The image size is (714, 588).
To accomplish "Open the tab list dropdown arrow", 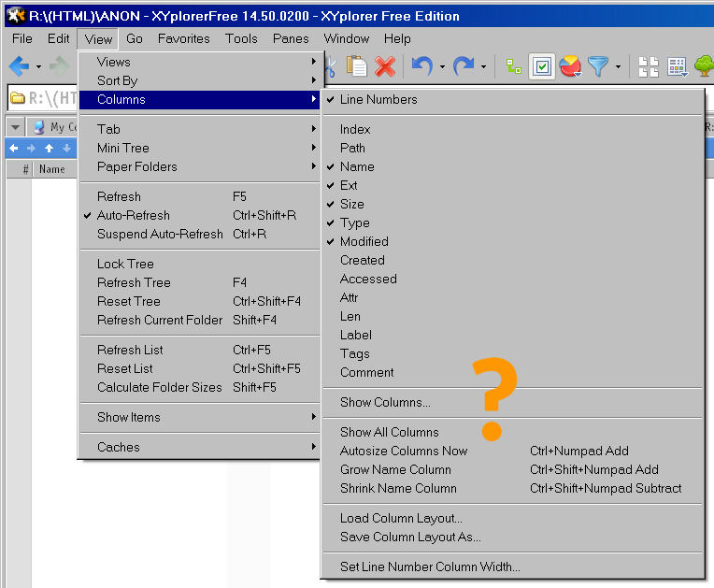I will pyautogui.click(x=16, y=127).
